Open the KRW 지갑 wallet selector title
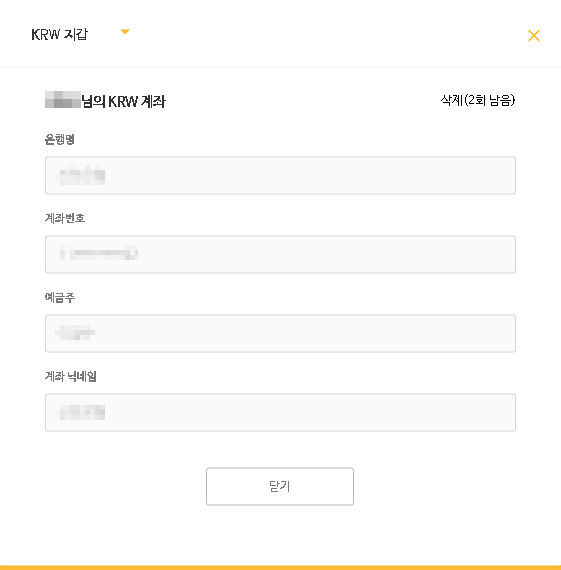Screen dimensions: 561x570 (60, 35)
